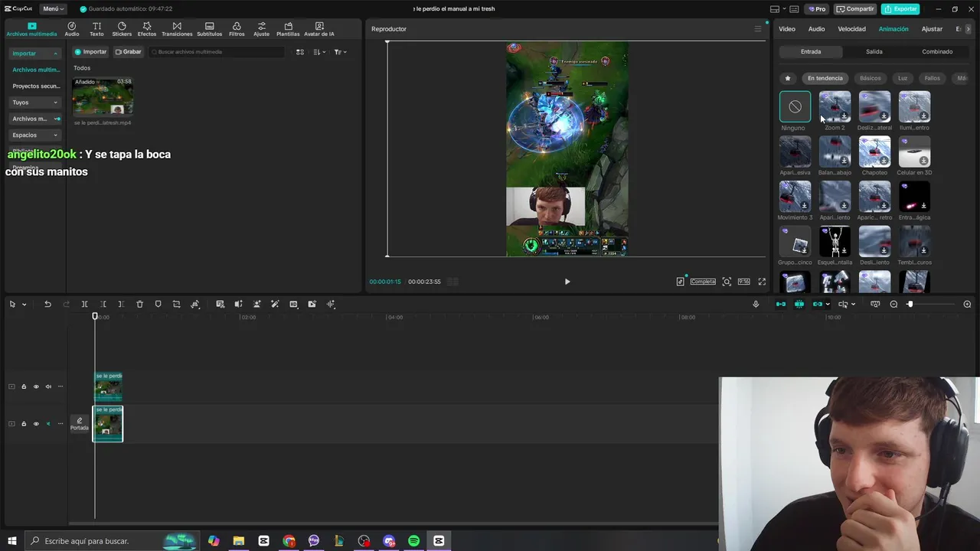Open the Spotify app in taskbar
The width and height of the screenshot is (980, 551).
413,541
